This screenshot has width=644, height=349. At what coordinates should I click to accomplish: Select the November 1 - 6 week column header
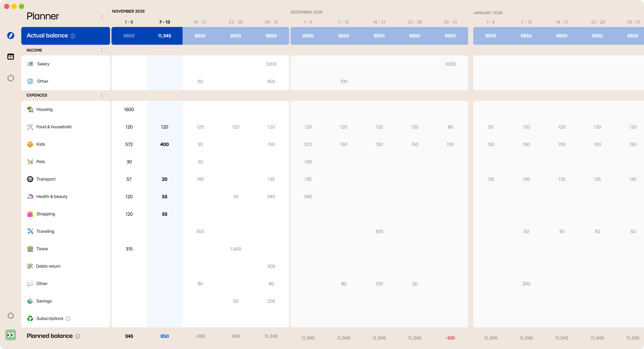pyautogui.click(x=129, y=22)
